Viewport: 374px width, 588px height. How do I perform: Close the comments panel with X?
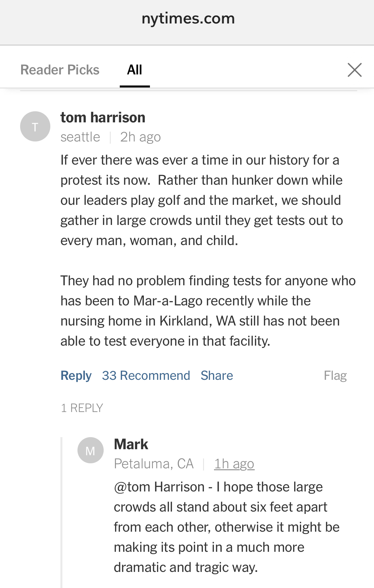coord(354,70)
